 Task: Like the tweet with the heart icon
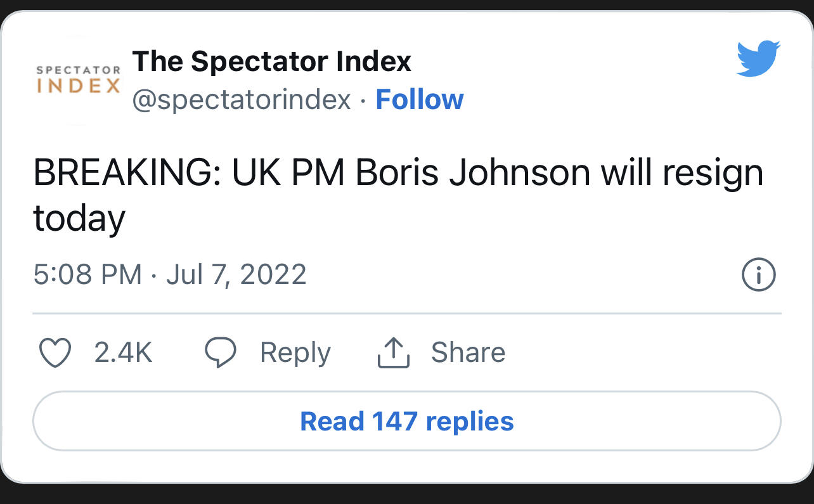(x=55, y=352)
